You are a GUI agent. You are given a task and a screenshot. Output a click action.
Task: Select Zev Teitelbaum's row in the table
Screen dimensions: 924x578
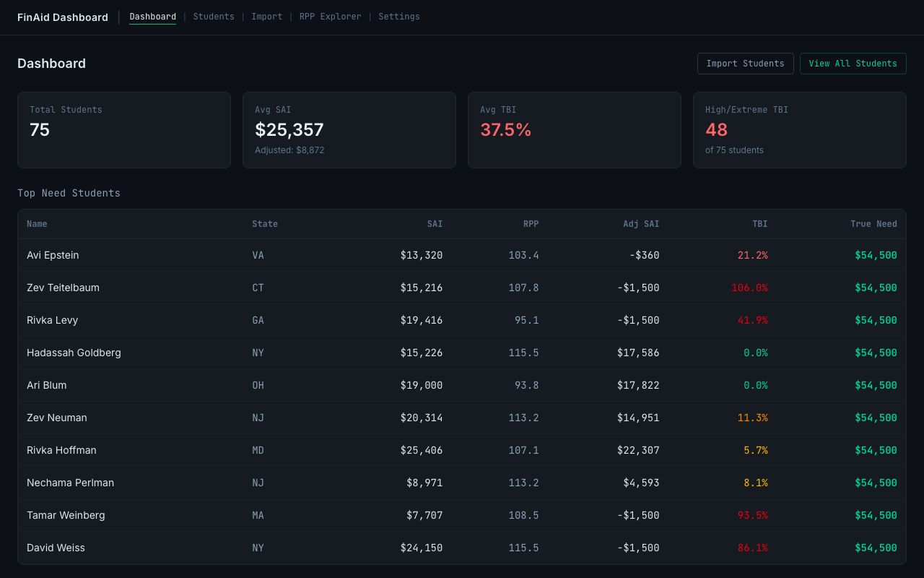click(x=63, y=288)
